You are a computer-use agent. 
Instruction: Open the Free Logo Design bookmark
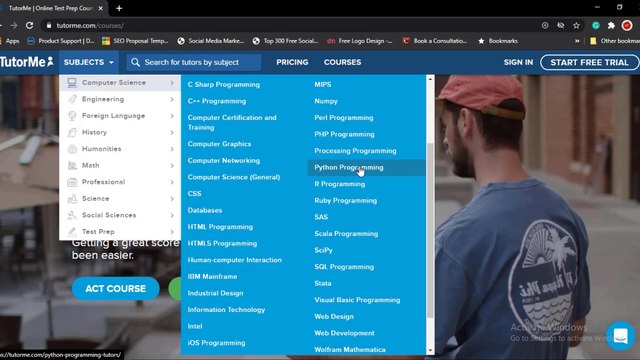click(360, 41)
